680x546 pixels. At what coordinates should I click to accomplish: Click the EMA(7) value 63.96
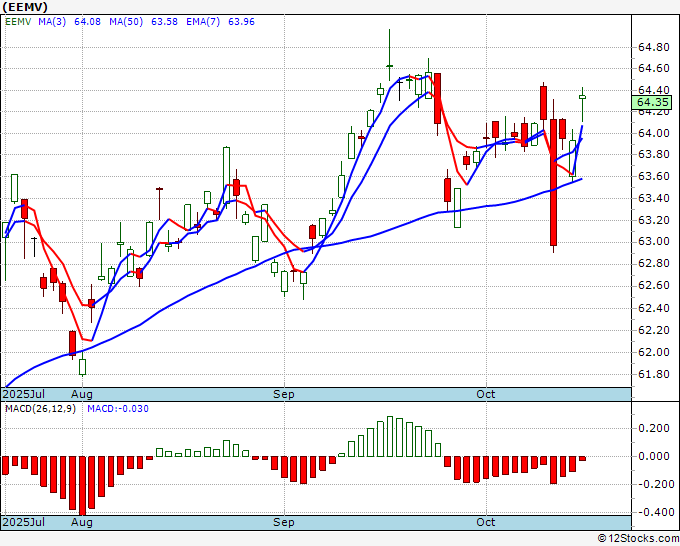(x=241, y=22)
